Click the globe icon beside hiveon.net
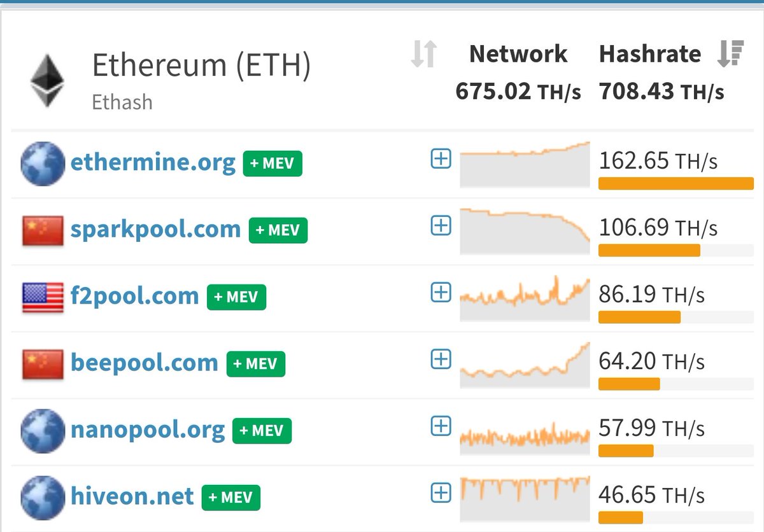Viewport: 764px width, 532px height. point(43,498)
